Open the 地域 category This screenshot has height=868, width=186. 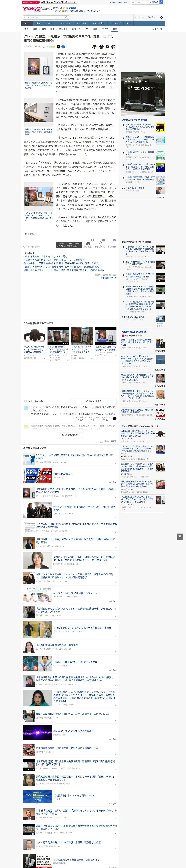coord(115,29)
